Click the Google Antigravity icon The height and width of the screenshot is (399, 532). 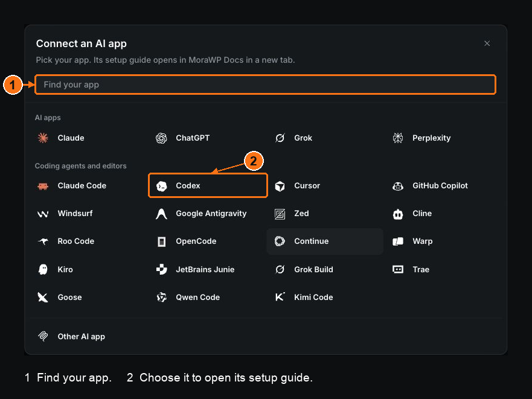(161, 214)
